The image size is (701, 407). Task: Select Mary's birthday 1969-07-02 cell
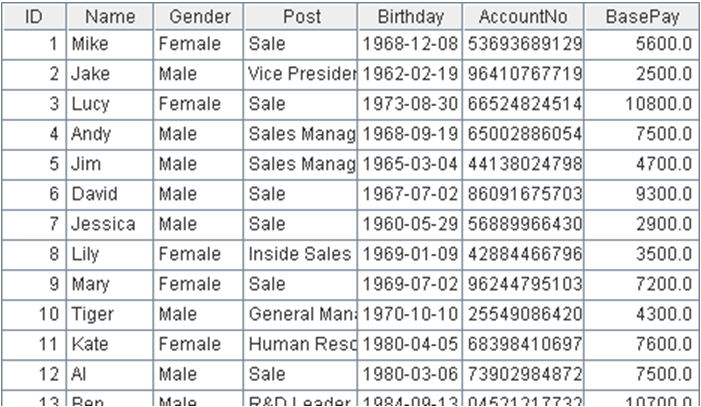pyautogui.click(x=410, y=278)
